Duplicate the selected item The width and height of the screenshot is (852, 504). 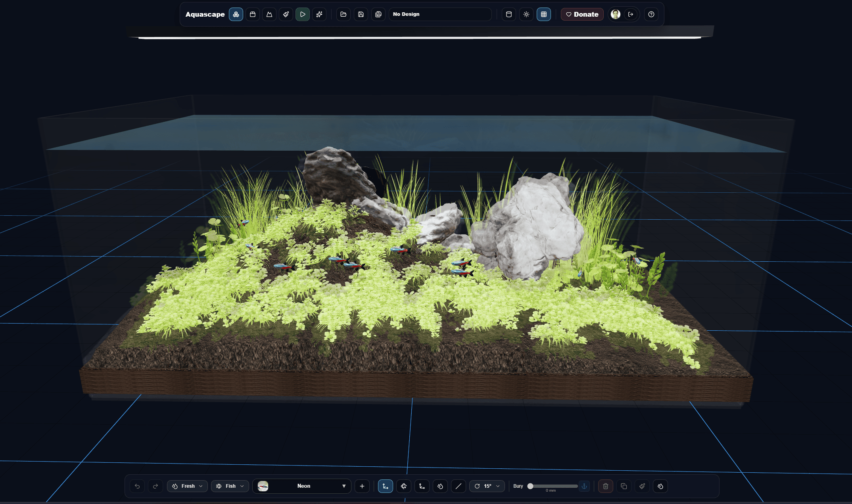[x=624, y=486]
